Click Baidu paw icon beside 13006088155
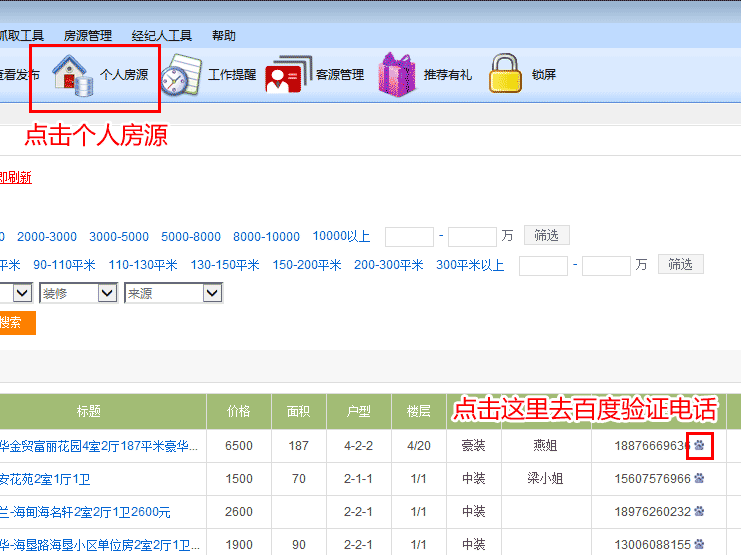 [700, 545]
